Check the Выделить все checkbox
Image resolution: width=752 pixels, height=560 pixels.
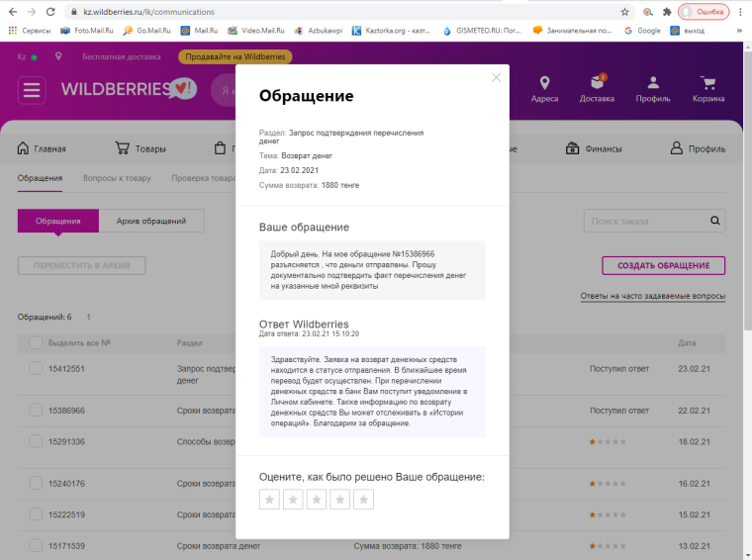pos(36,342)
